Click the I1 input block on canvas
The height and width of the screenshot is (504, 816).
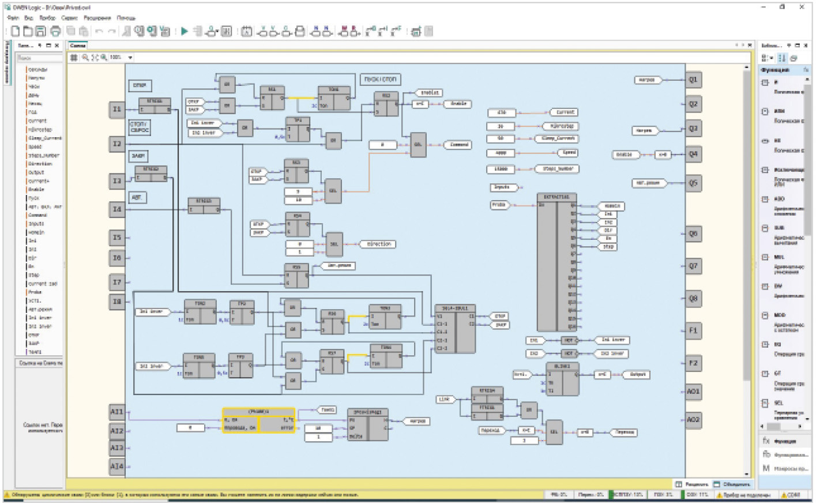click(117, 109)
